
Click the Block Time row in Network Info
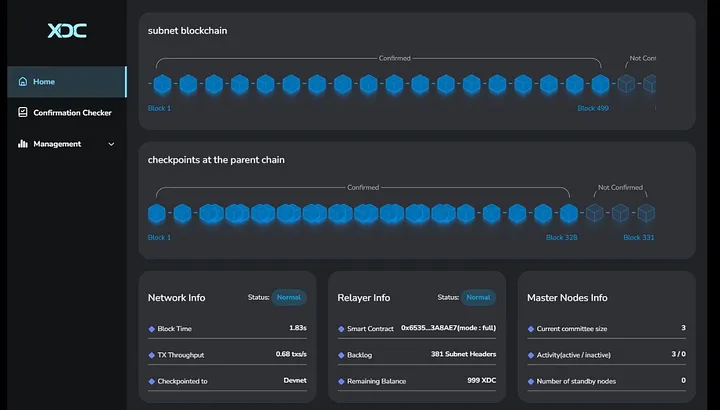227,328
